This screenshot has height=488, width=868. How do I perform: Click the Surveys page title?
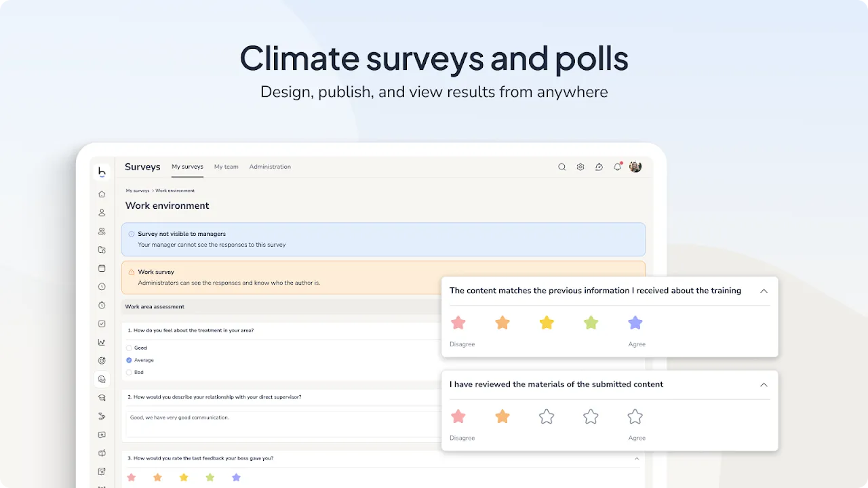click(x=142, y=167)
